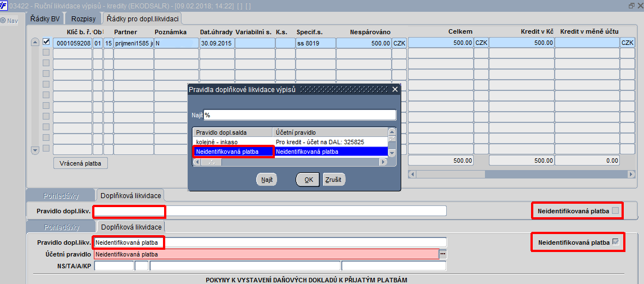Click the totals area horizontal scrollbar thumb
The height and width of the screenshot is (284, 644).
[x=450, y=175]
